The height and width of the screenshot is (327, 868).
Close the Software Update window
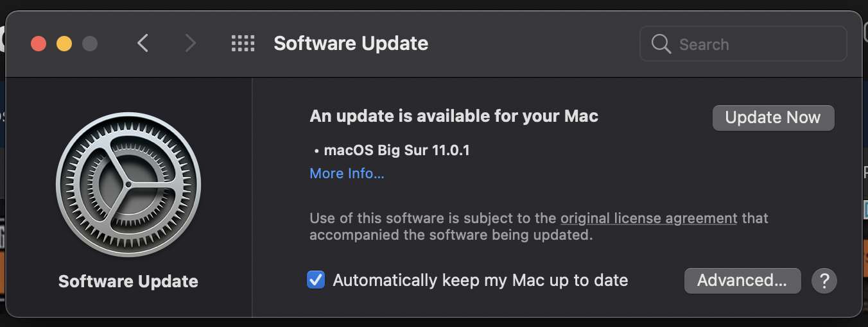coord(39,44)
